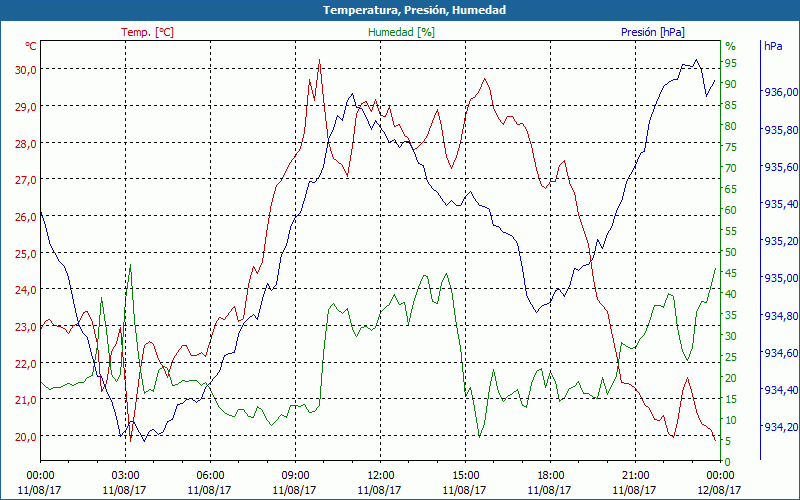Click the '23,0' temperature axis value

coord(26,327)
